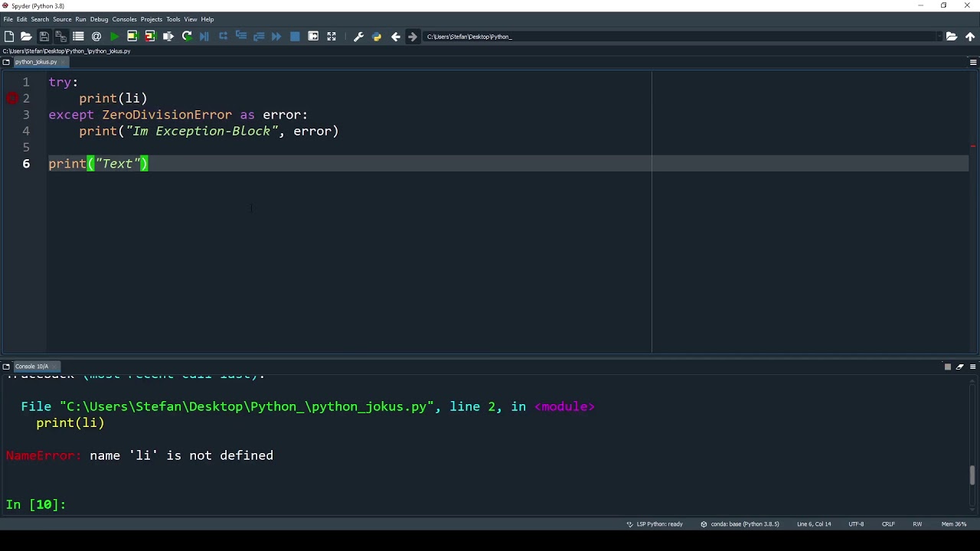
Task: Run file with green play button
Action: point(115,36)
